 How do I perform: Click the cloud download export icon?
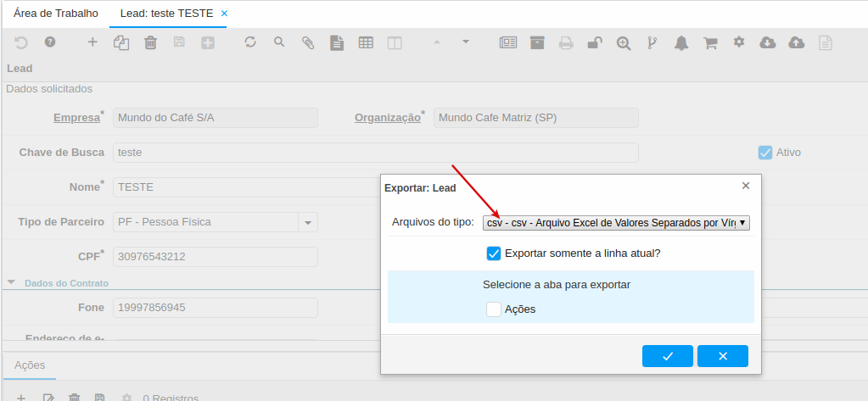(x=768, y=42)
